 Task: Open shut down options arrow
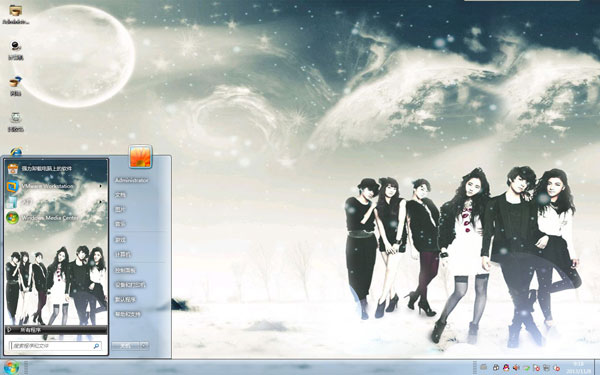(x=144, y=346)
